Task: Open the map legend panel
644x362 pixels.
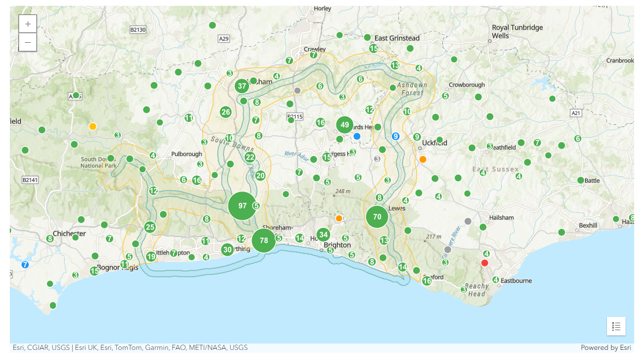Action: pyautogui.click(x=616, y=326)
